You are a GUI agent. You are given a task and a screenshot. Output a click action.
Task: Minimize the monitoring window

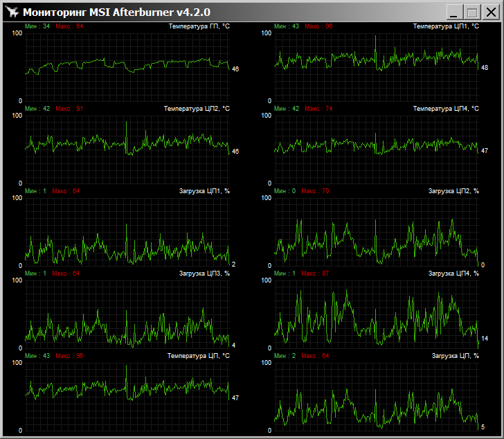point(455,12)
